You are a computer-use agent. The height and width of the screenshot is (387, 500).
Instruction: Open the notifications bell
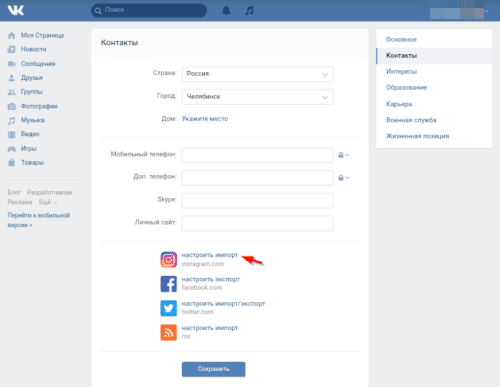click(x=226, y=11)
